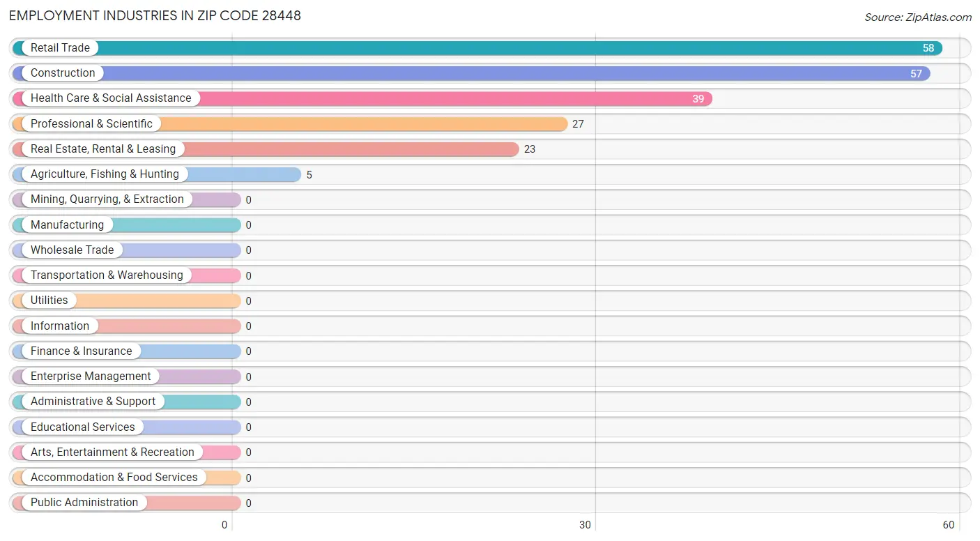The image size is (980, 541).
Task: Click the chart title Employment Industries in Zip Code 28448
Action: (155, 15)
